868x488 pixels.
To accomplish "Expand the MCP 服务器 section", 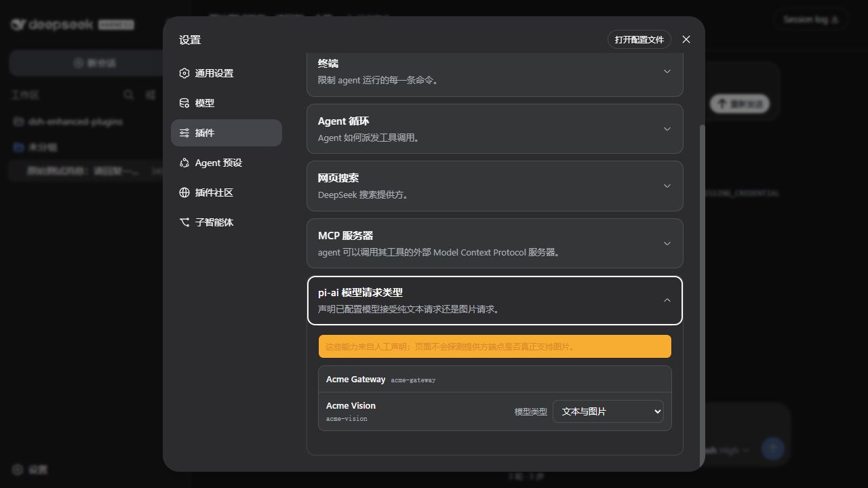I will [x=495, y=243].
